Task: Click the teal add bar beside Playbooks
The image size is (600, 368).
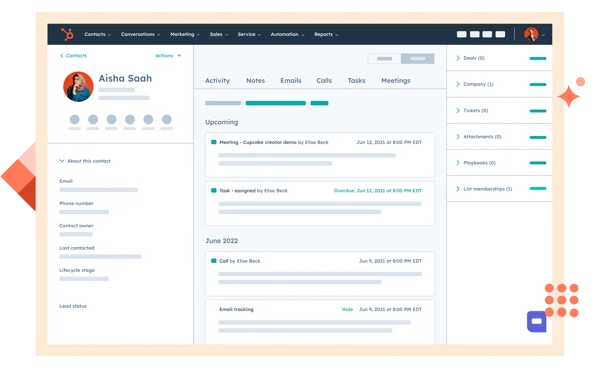Action: (538, 163)
